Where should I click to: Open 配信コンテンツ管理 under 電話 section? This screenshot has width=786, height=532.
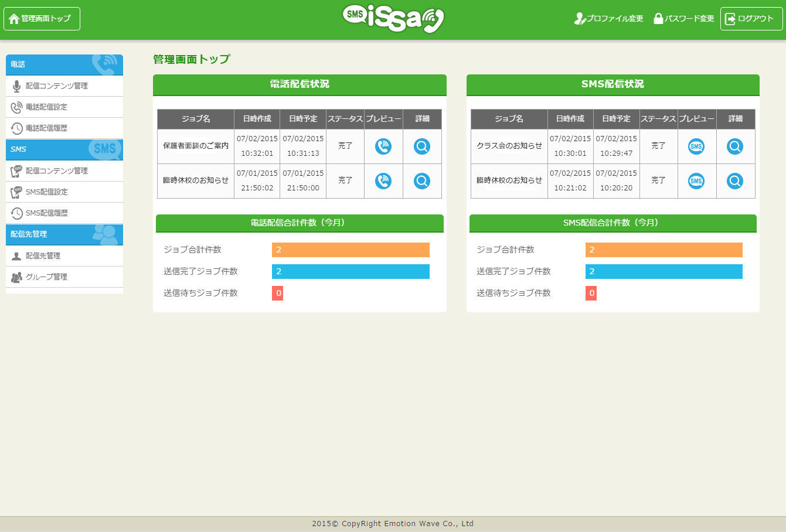click(64, 86)
